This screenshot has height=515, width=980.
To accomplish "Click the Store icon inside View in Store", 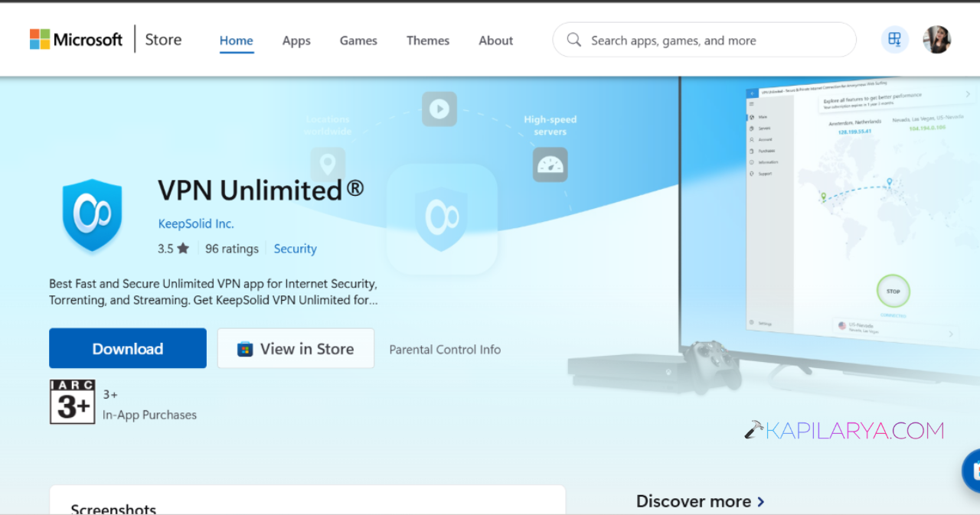I will point(245,349).
